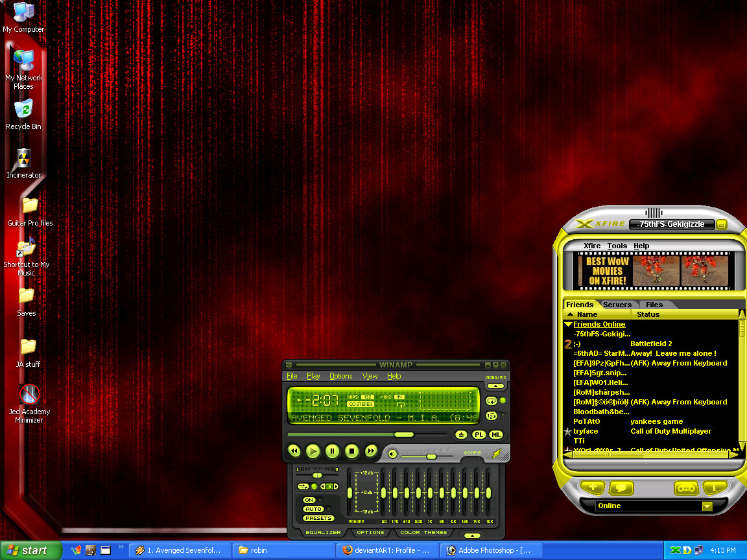Select the Recycle Bin desktop icon
The image size is (747, 560).
click(x=24, y=115)
